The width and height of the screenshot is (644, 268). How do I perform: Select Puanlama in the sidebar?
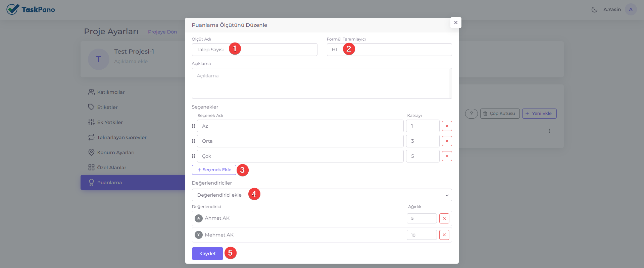coord(109,183)
